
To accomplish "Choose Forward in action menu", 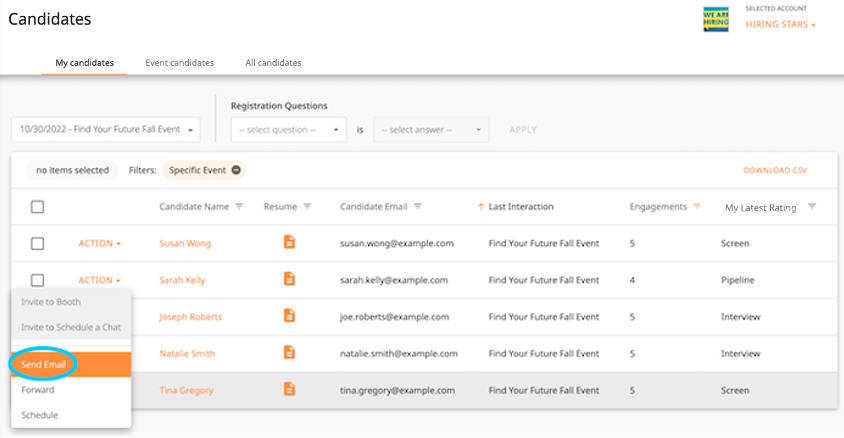I will (71, 390).
